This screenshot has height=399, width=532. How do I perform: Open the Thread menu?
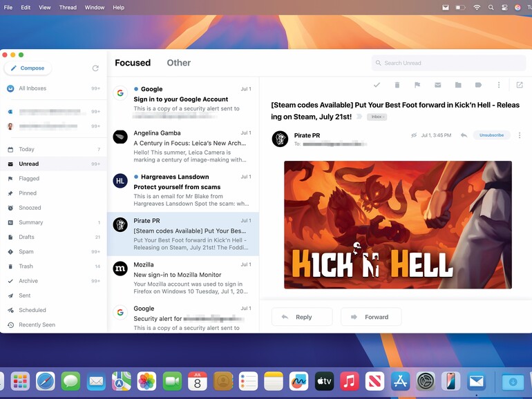(x=68, y=8)
